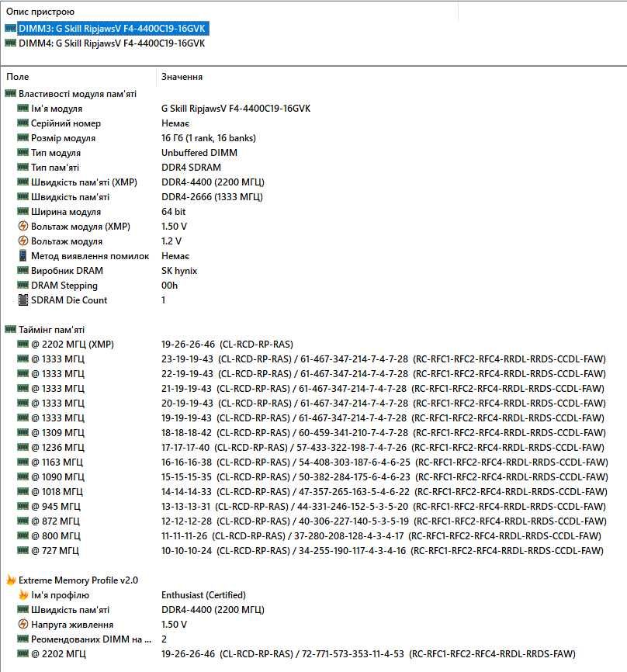Screen dimensions: 627x672
Task: Click the icon beside 'Швидкість пам'яті' in the XMP profile
Action: tap(23, 609)
